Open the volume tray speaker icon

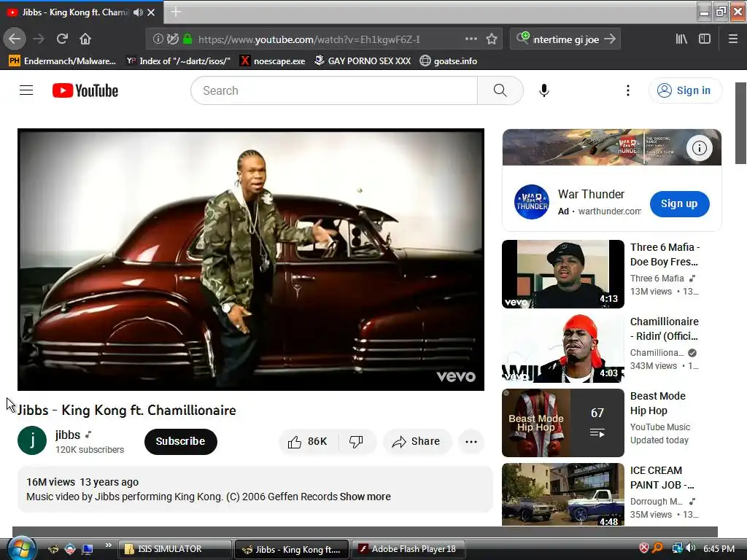pos(691,548)
